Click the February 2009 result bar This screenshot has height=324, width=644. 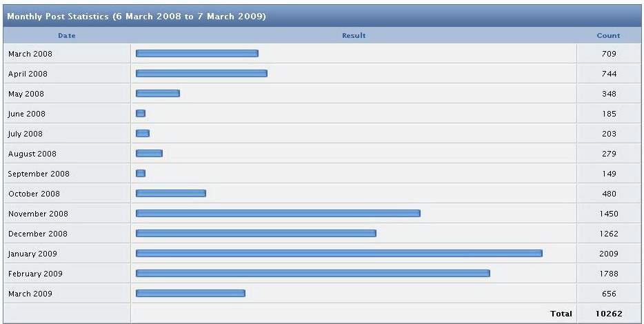click(313, 273)
